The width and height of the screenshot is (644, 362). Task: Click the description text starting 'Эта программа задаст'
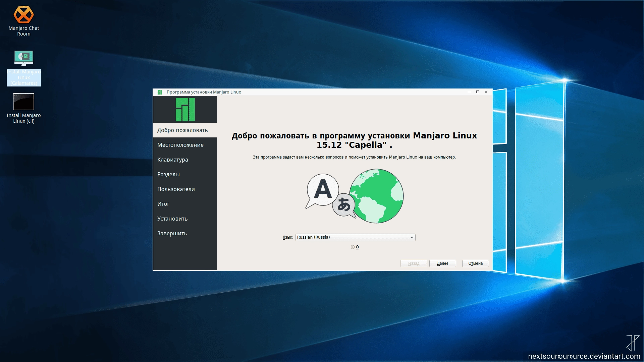click(x=354, y=157)
